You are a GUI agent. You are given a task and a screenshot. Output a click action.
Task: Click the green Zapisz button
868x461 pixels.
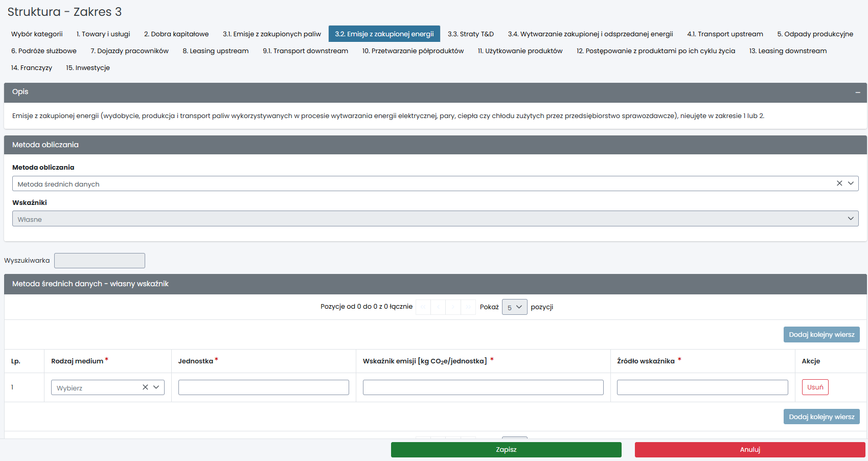pyautogui.click(x=506, y=450)
